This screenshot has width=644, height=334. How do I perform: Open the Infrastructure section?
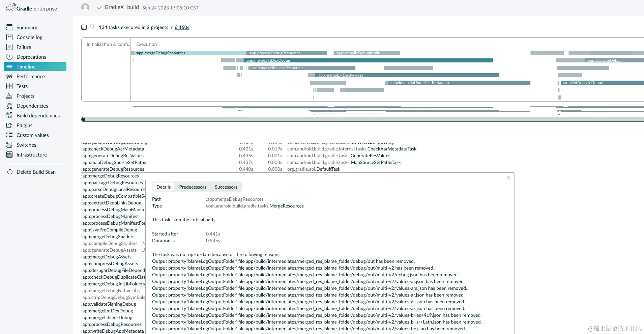click(31, 155)
